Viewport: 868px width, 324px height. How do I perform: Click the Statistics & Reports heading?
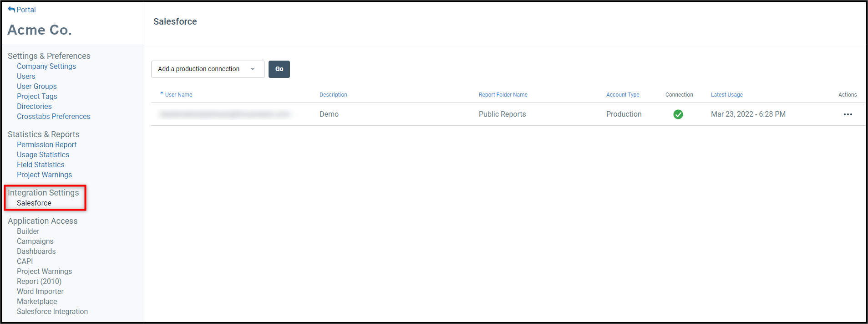coord(44,134)
